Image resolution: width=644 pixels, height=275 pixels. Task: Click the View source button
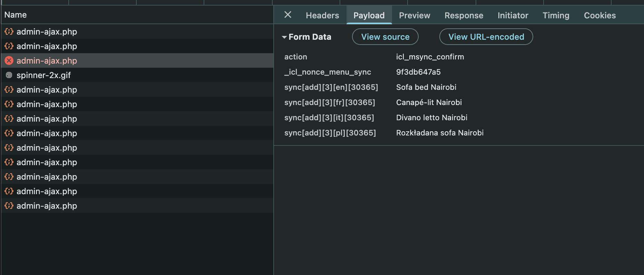385,37
